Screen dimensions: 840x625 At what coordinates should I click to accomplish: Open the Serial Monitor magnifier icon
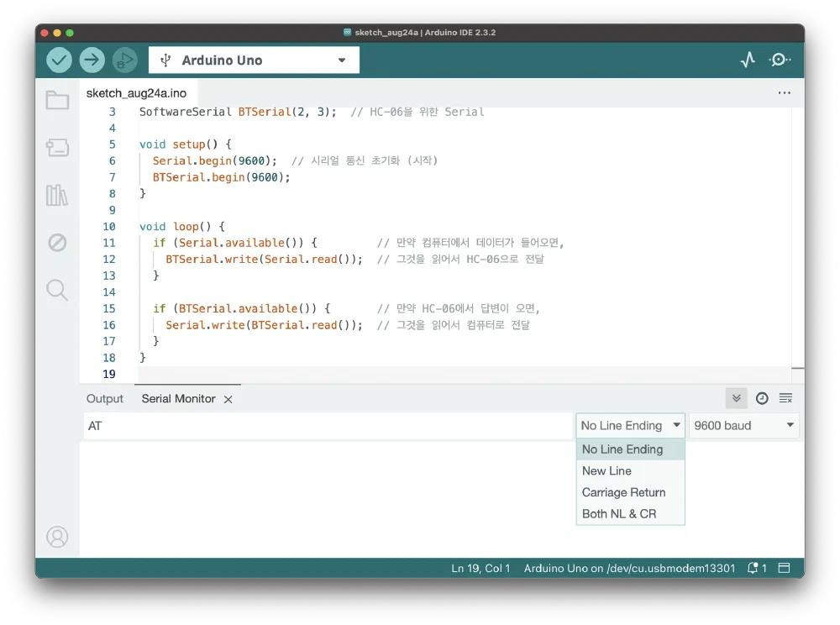click(x=780, y=60)
